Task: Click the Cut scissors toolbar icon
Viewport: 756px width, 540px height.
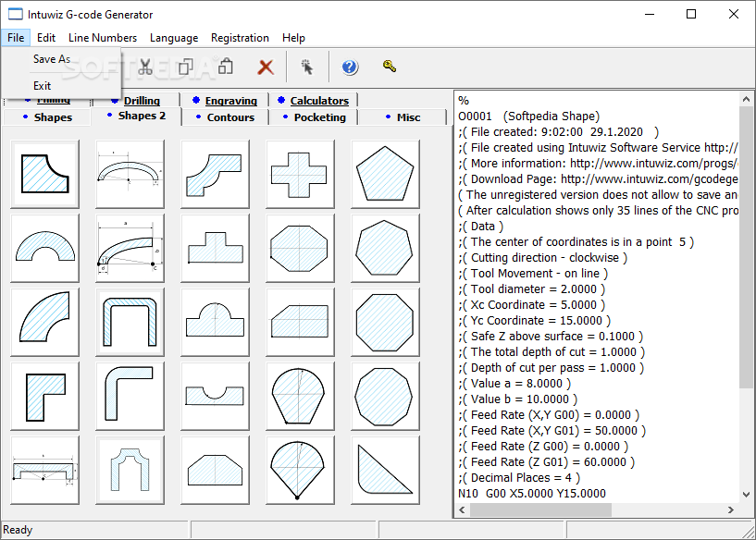Action: click(144, 67)
